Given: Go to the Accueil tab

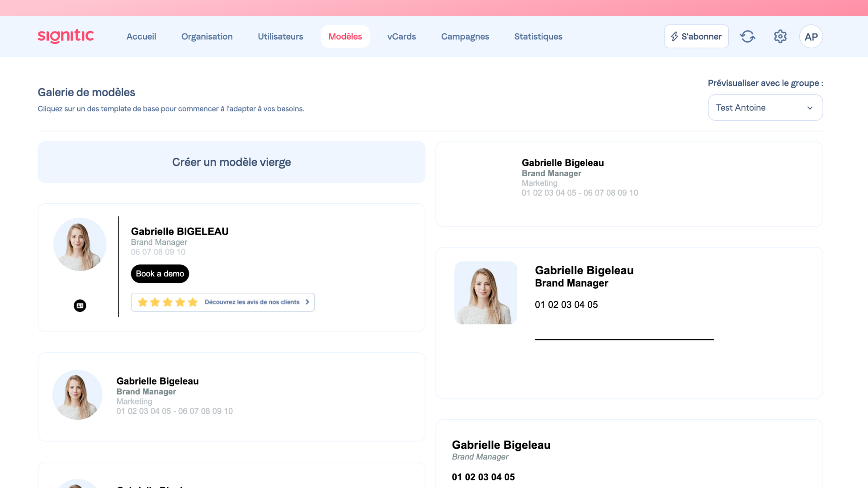Looking at the screenshot, I should coord(141,37).
